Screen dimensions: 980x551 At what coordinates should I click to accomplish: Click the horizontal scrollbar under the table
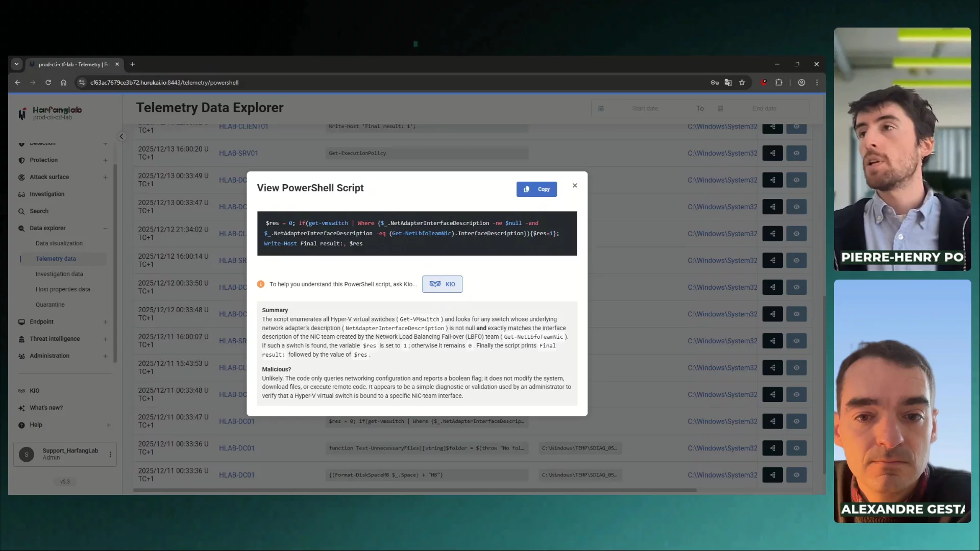(414, 490)
